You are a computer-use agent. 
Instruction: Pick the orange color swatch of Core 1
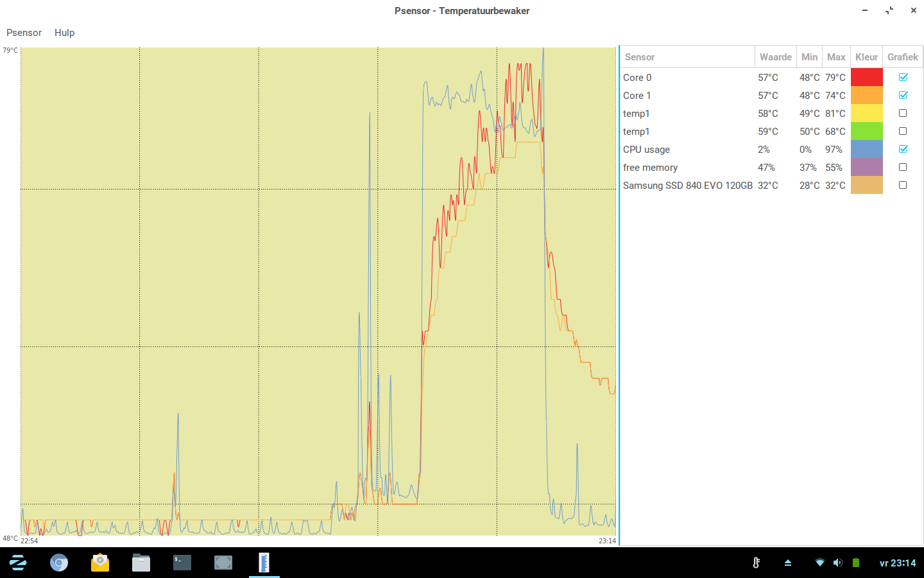(x=867, y=95)
